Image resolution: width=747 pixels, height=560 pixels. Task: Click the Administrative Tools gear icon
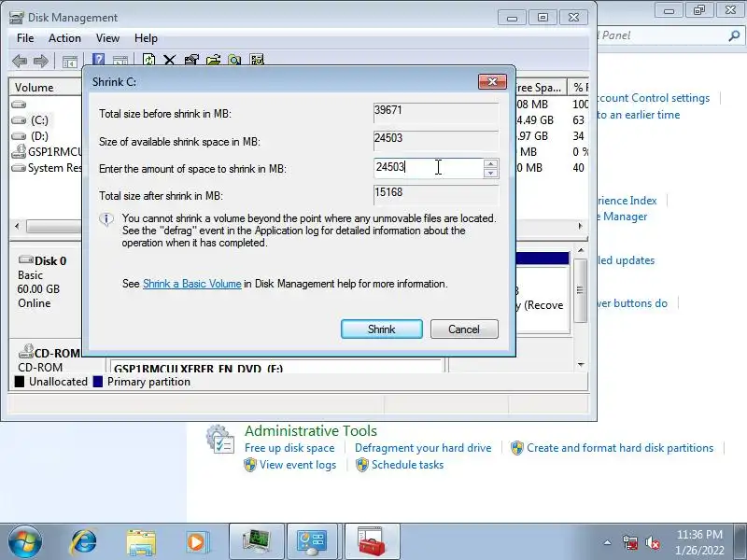(x=220, y=439)
